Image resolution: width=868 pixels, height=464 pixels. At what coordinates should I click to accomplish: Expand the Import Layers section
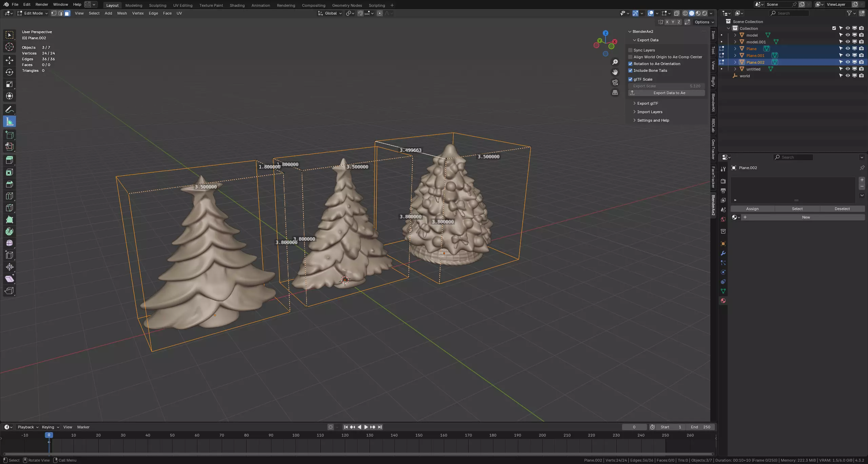pos(649,112)
